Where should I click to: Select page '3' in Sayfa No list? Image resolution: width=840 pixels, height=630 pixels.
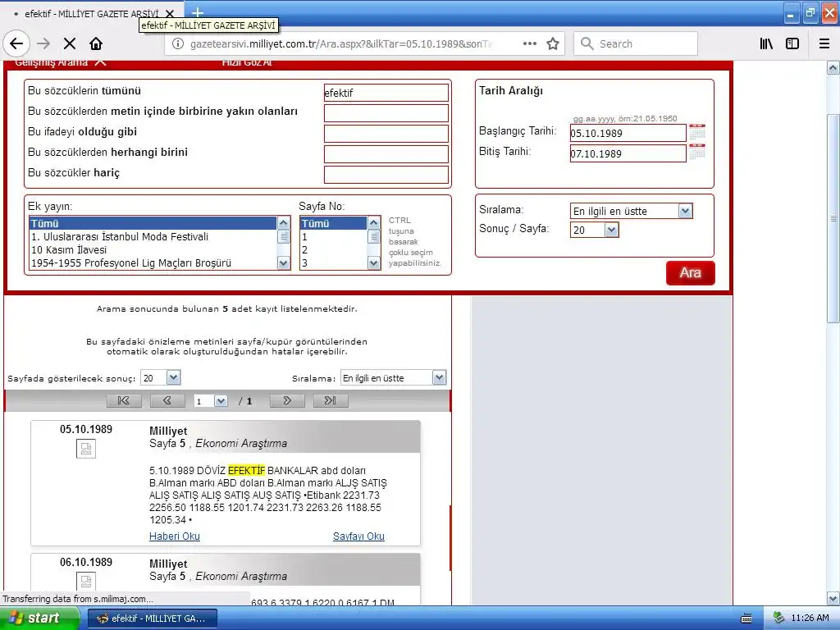[333, 262]
